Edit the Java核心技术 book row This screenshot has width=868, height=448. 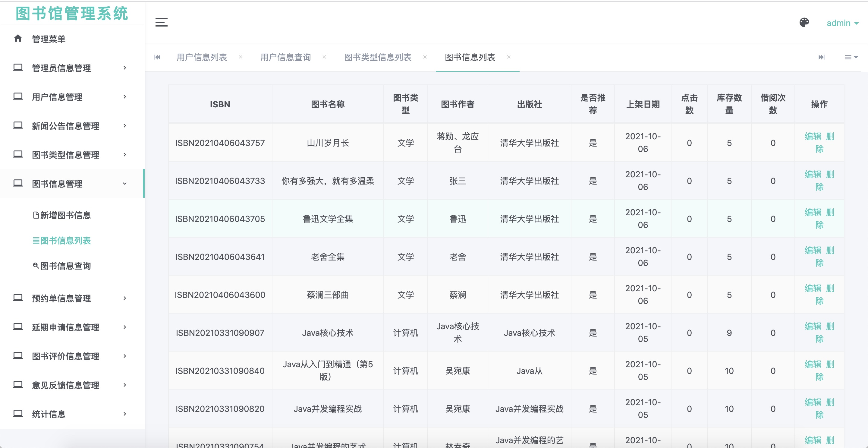point(813,326)
